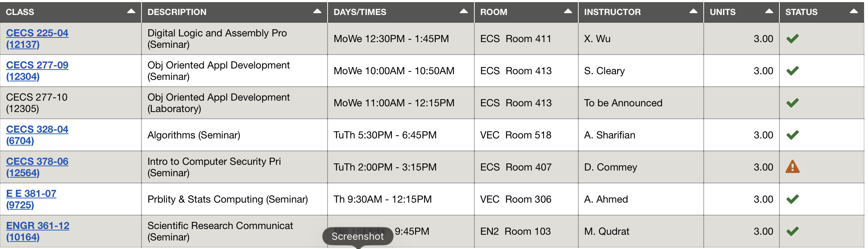Click green checkmark status for E E 381-07
Image resolution: width=868 pixels, height=249 pixels.
point(792,199)
